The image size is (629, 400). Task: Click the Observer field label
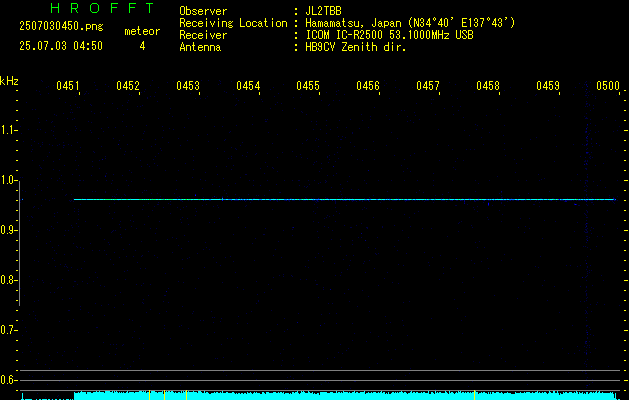203,11
